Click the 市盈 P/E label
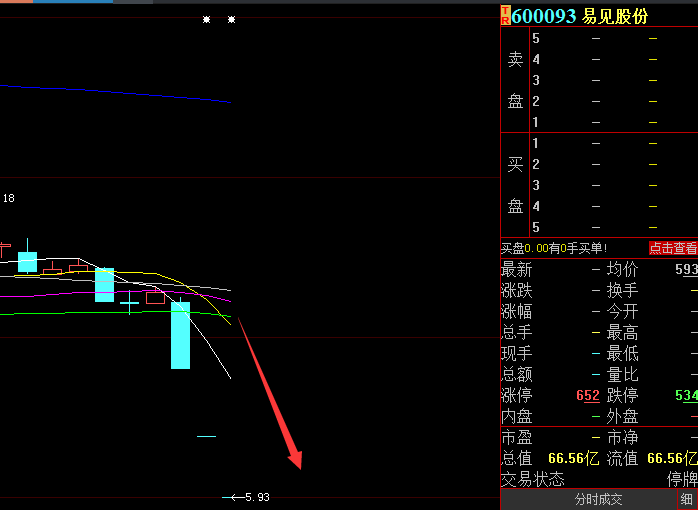 click(517, 437)
